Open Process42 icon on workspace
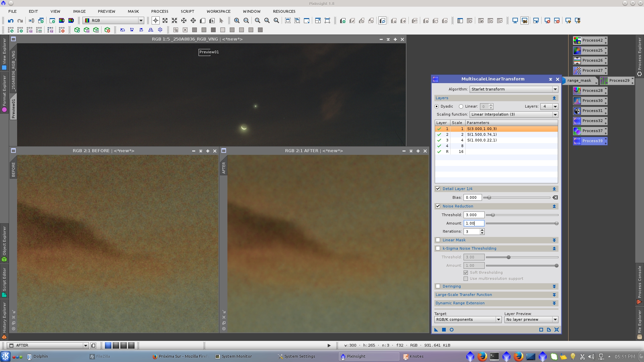Viewport: 644px width, 362px height. [x=590, y=40]
